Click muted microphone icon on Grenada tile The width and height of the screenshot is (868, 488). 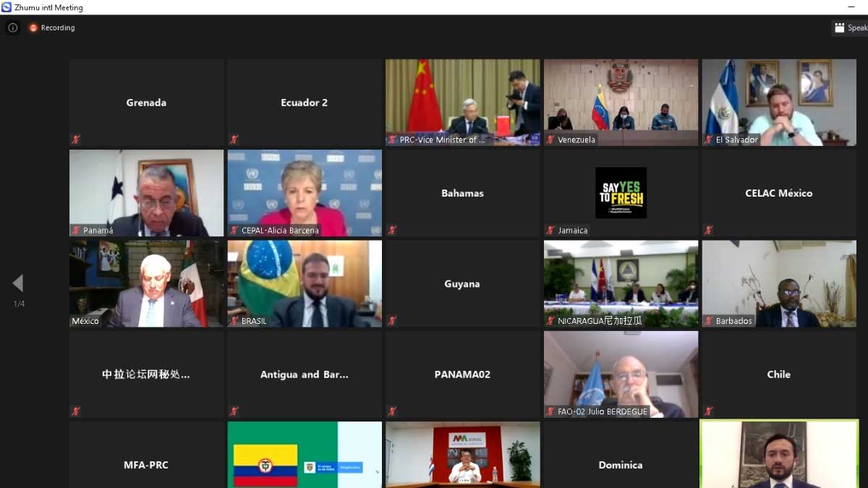75,140
